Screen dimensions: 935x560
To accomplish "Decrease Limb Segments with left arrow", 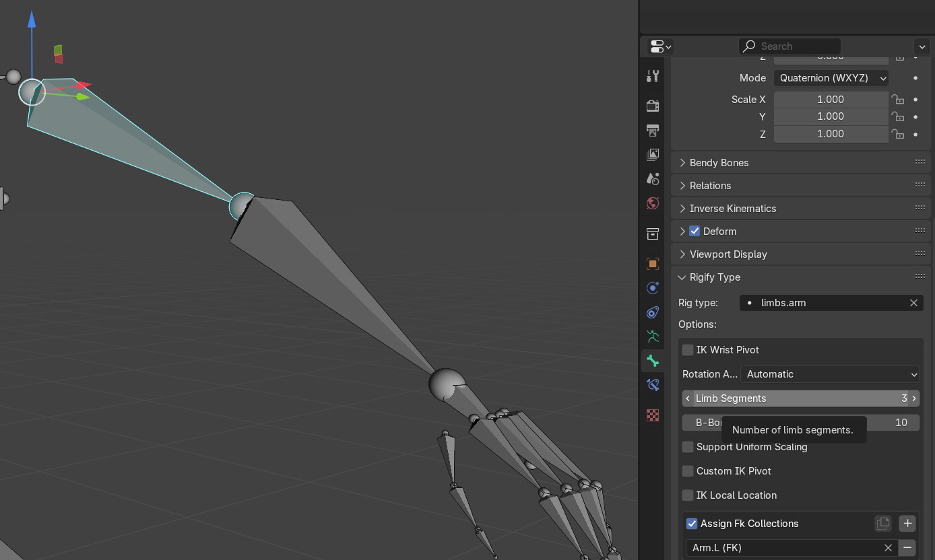I will (x=687, y=398).
